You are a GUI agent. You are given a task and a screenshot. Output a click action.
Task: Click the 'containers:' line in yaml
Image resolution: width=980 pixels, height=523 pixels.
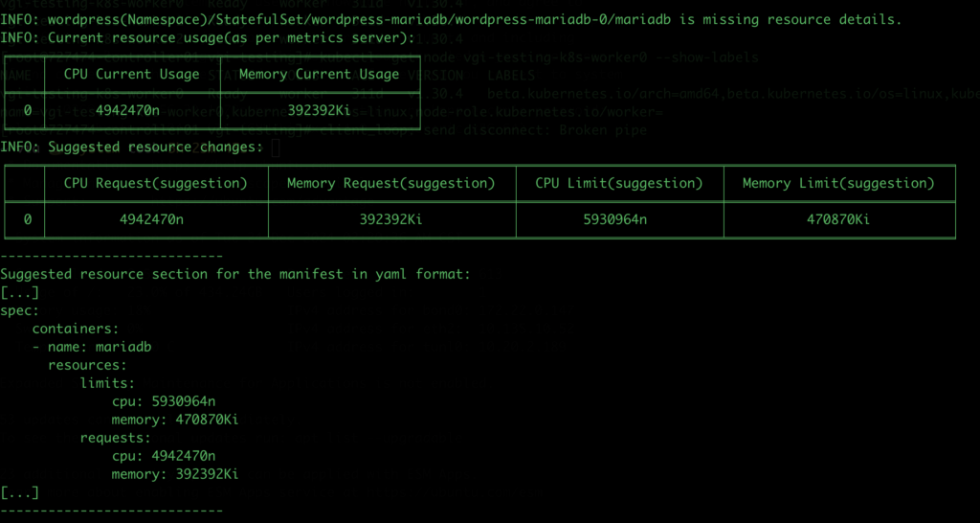click(76, 329)
